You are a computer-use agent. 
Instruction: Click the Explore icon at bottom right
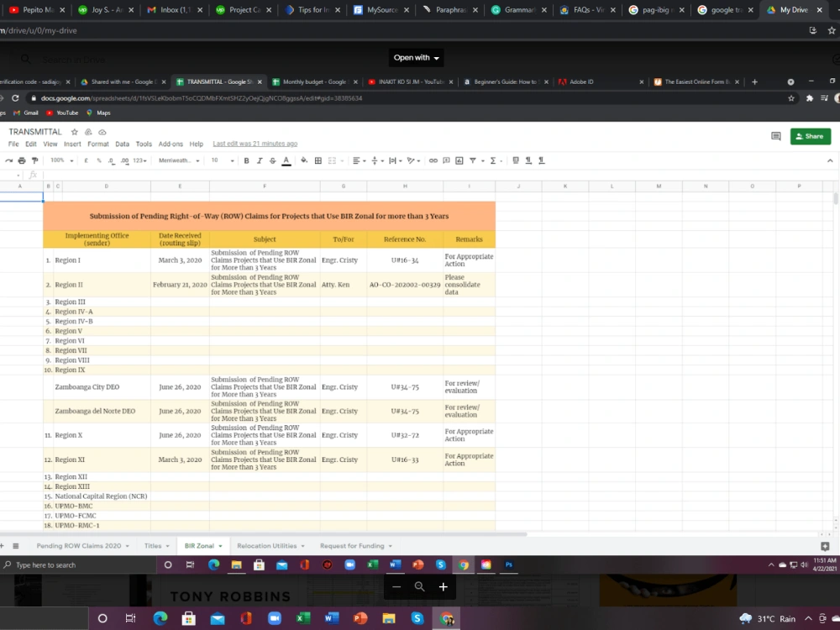pyautogui.click(x=825, y=546)
